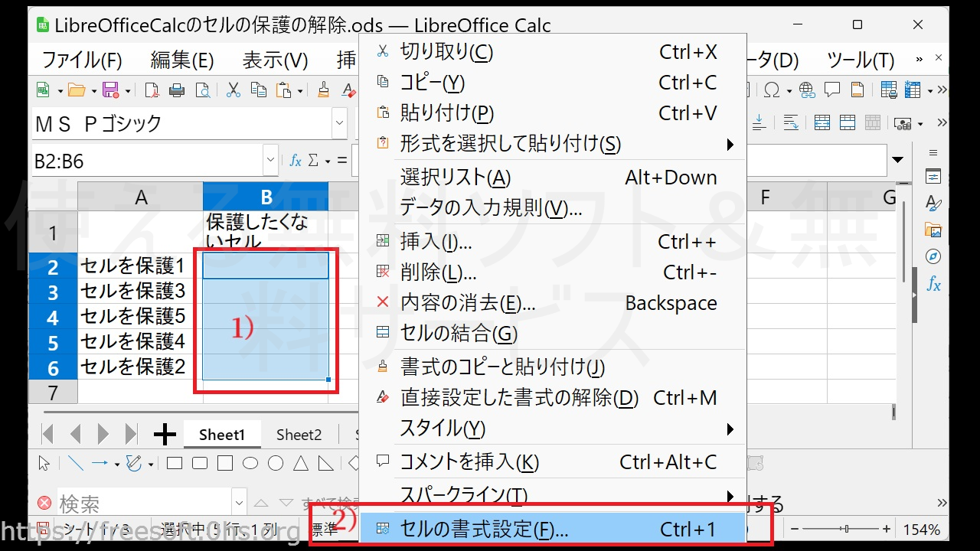Open the Function Wizard fx icon
Image resolution: width=980 pixels, height=551 pixels.
click(295, 161)
